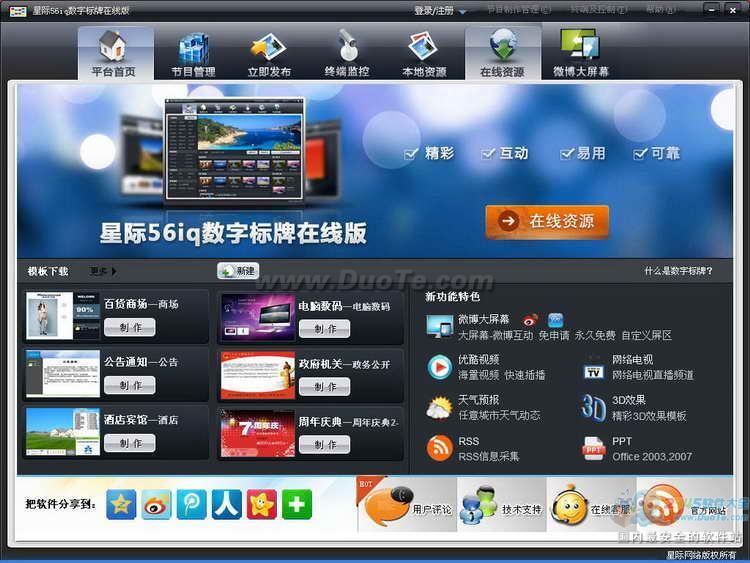Image resolution: width=750 pixels, height=563 pixels.
Task: Open the 公告通知 template thumbnail
Action: (63, 374)
